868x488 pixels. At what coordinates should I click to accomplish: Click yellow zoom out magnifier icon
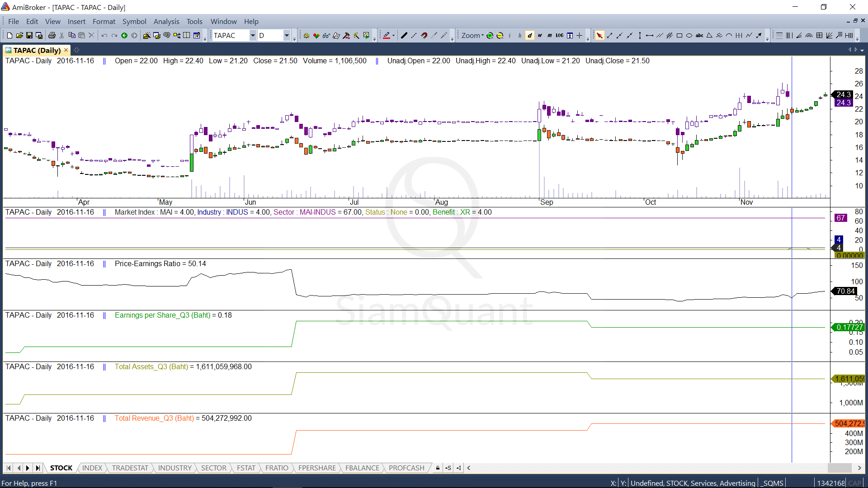tap(500, 36)
